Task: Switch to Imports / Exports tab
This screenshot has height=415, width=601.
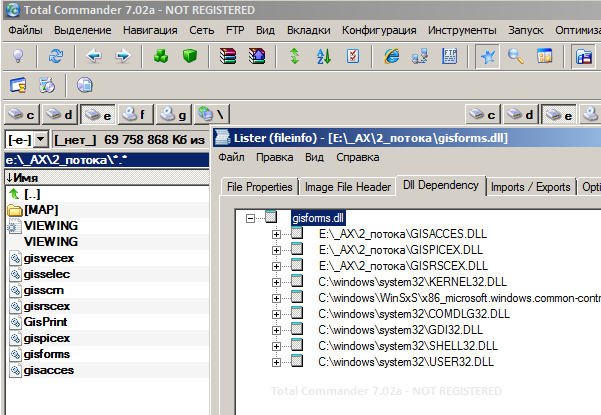Action: point(530,187)
